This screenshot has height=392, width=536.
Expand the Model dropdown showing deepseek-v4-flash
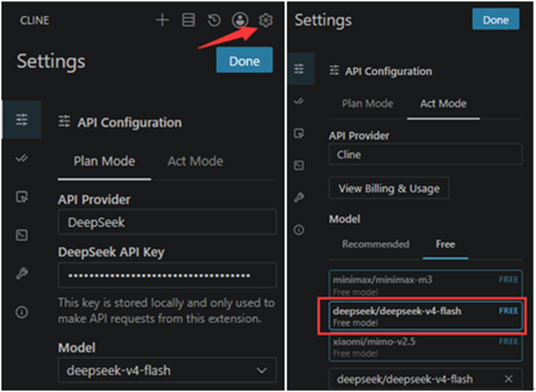coord(167,370)
